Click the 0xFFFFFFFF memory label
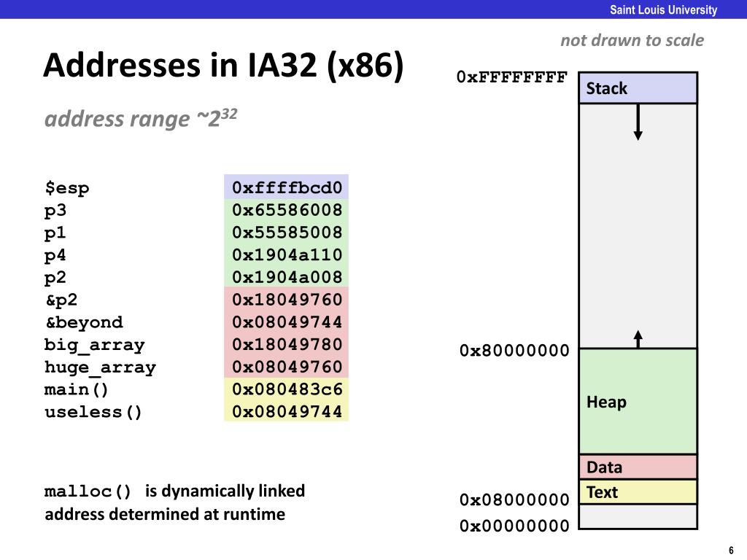Viewport: 747px width, 560px height. [x=511, y=77]
